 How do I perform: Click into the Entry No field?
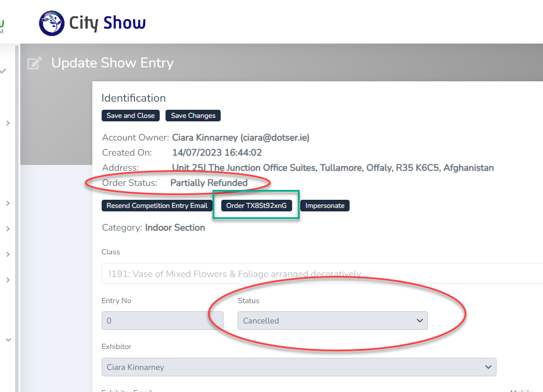pos(162,321)
